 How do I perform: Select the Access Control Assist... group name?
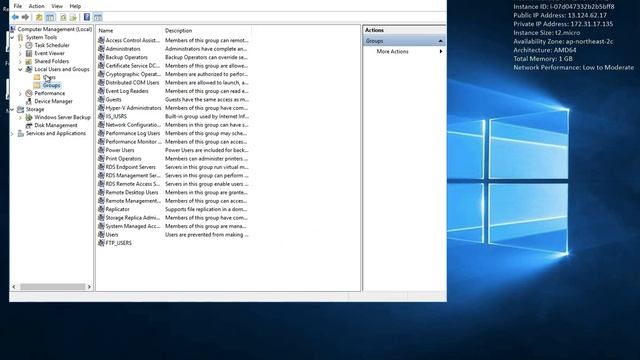click(x=133, y=40)
